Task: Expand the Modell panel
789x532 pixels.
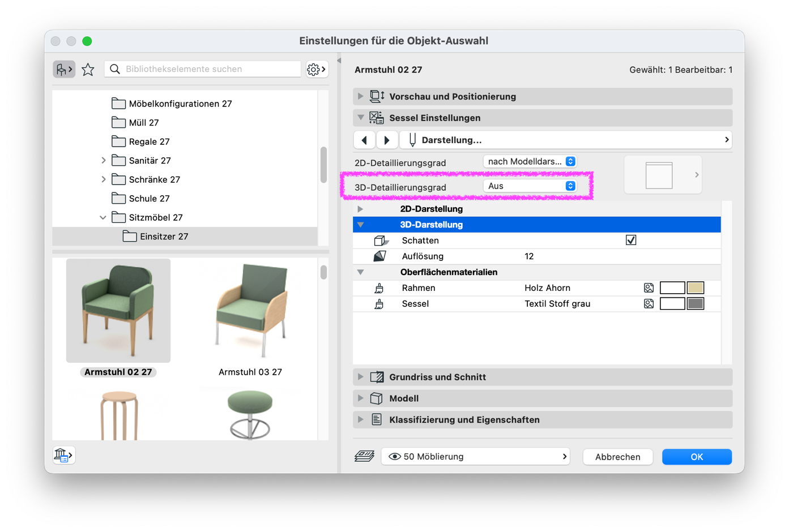Action: [361, 398]
